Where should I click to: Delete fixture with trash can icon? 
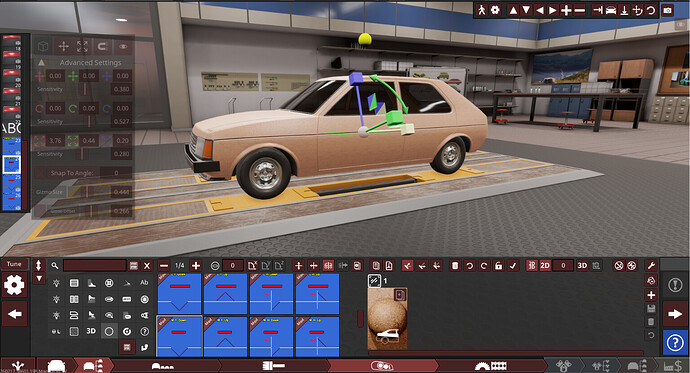point(455,266)
